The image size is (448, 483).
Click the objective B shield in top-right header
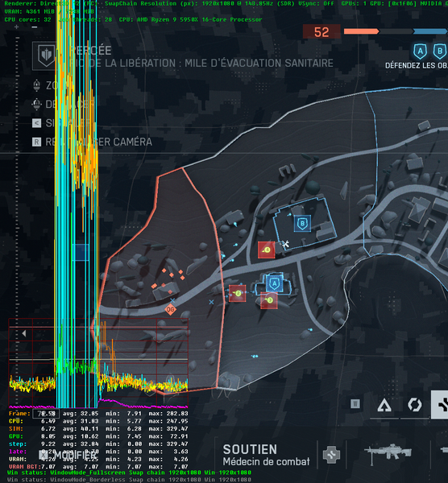440,52
